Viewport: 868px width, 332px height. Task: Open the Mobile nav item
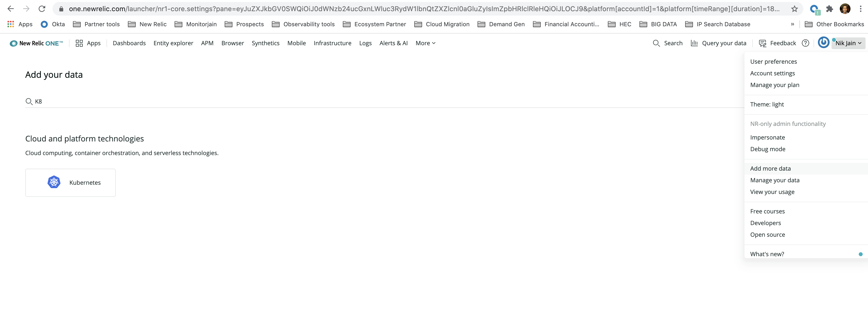pos(297,43)
